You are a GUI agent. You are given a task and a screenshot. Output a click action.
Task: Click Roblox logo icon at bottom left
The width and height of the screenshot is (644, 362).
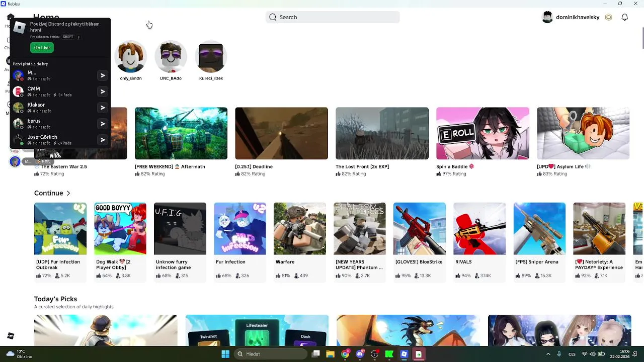(11, 336)
